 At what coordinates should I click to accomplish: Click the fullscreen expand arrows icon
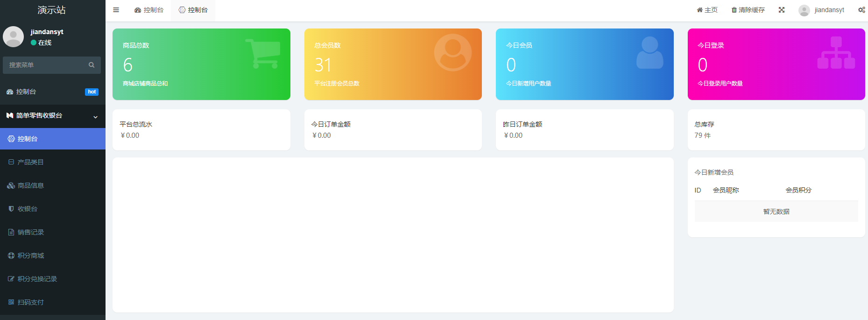(782, 10)
